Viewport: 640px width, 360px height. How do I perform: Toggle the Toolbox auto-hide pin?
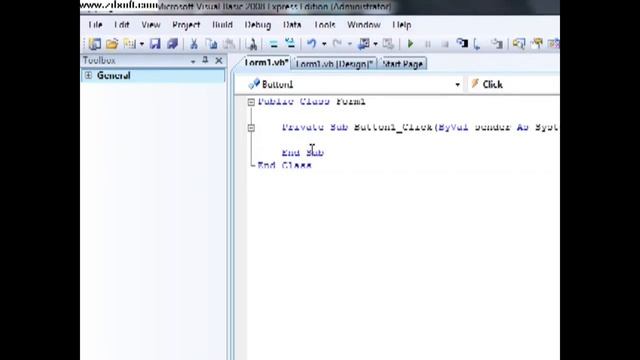205,60
